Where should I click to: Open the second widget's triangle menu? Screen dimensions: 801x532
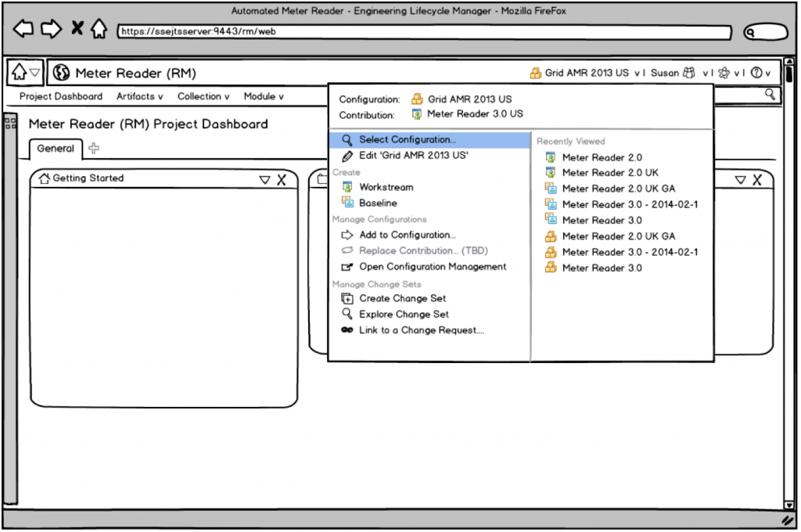[x=740, y=180]
